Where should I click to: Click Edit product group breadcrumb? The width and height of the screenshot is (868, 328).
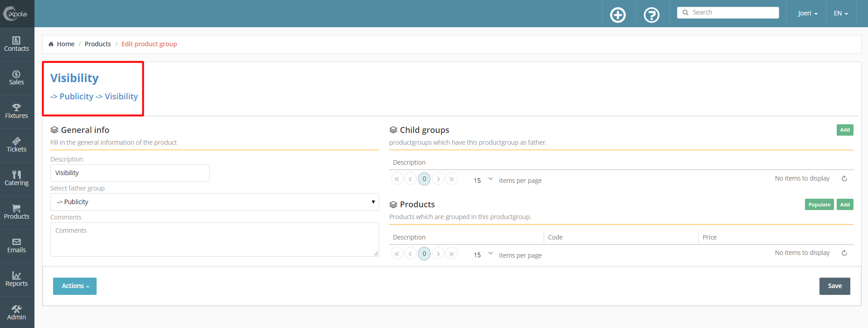[x=149, y=44]
